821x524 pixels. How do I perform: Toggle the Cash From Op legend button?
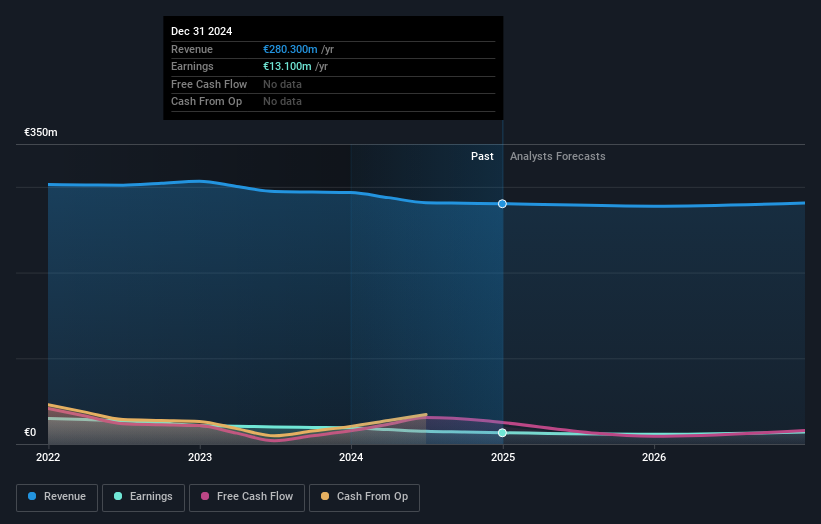pyautogui.click(x=364, y=497)
